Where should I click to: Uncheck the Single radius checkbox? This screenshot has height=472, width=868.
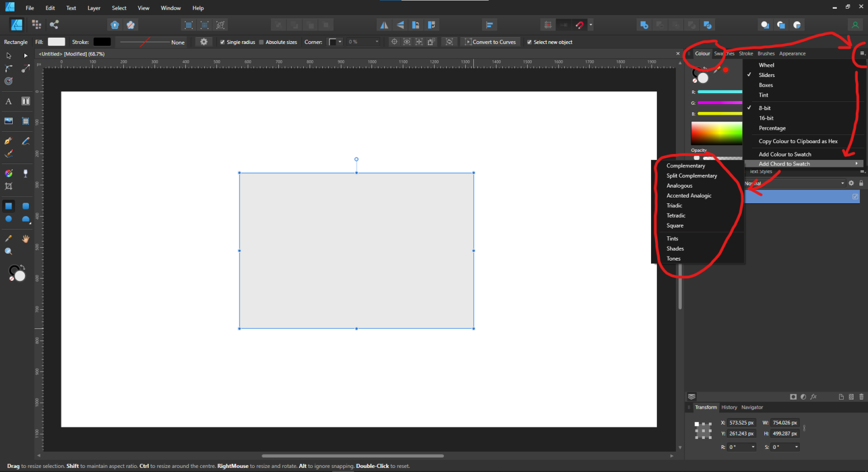coord(222,42)
